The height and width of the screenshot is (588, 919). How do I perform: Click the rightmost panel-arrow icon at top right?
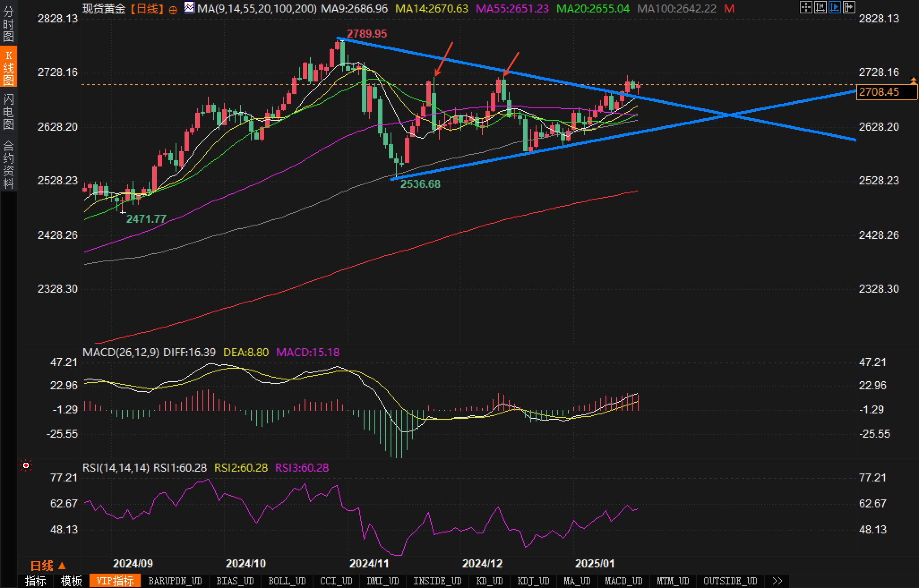click(x=849, y=7)
